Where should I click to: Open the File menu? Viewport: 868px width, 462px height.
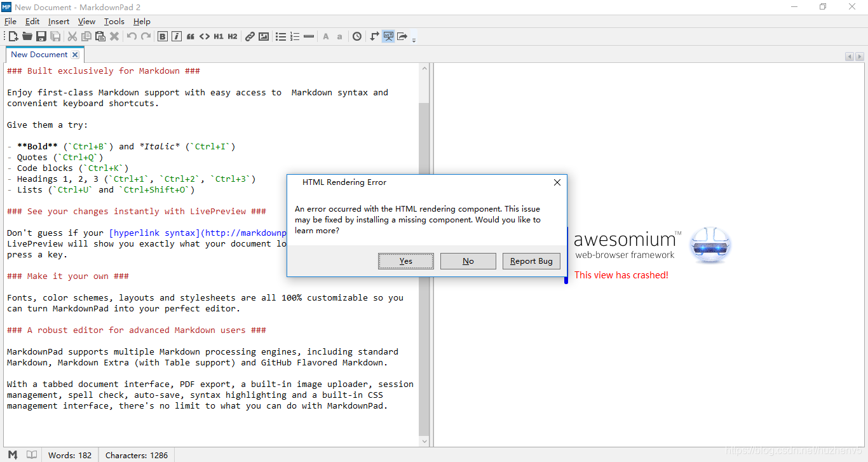click(x=10, y=22)
